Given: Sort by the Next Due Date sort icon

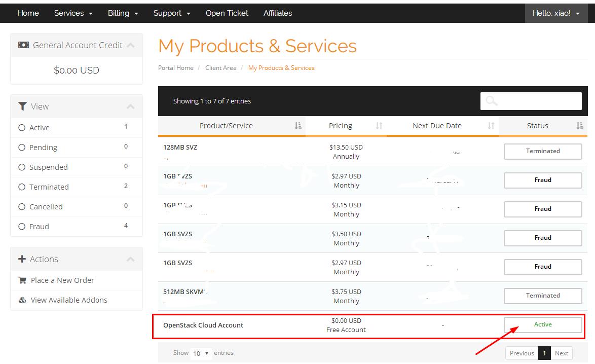Looking at the screenshot, I should (491, 126).
